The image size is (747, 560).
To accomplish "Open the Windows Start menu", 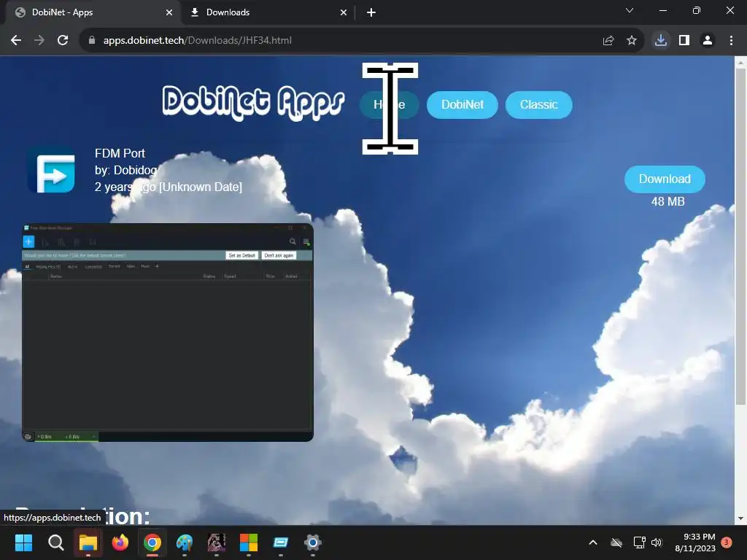I will click(x=23, y=542).
